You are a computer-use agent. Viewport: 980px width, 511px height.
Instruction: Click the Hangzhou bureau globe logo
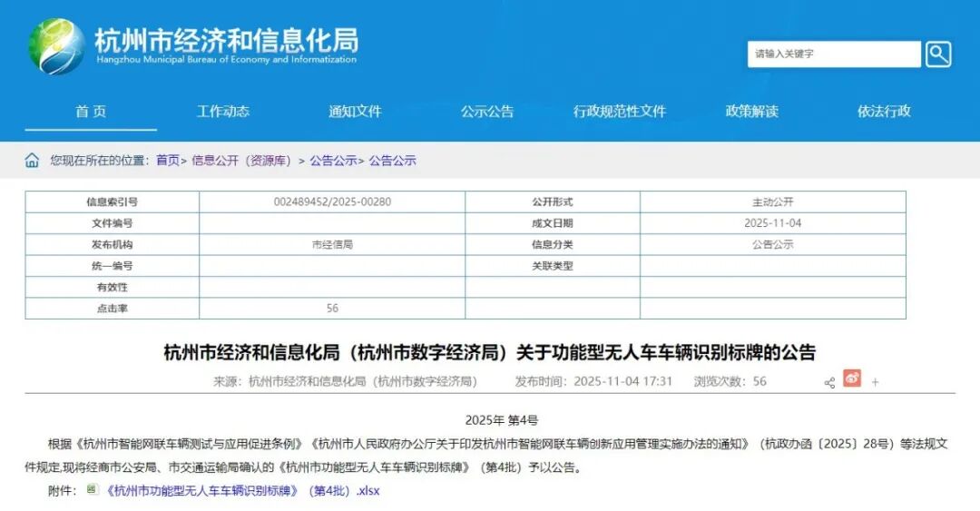[55, 45]
